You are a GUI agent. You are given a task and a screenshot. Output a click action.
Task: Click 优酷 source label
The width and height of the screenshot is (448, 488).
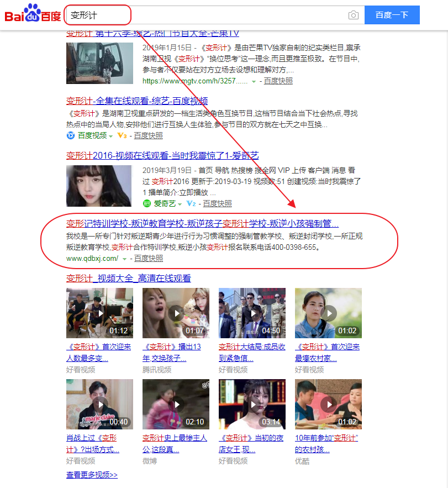(302, 461)
